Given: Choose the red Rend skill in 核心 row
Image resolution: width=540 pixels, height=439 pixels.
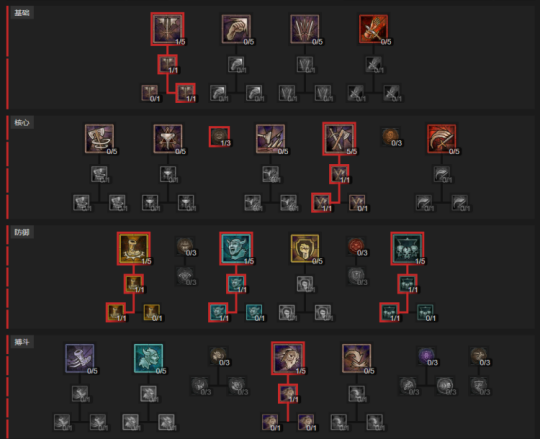Looking at the screenshot, I should pyautogui.click(x=442, y=138).
